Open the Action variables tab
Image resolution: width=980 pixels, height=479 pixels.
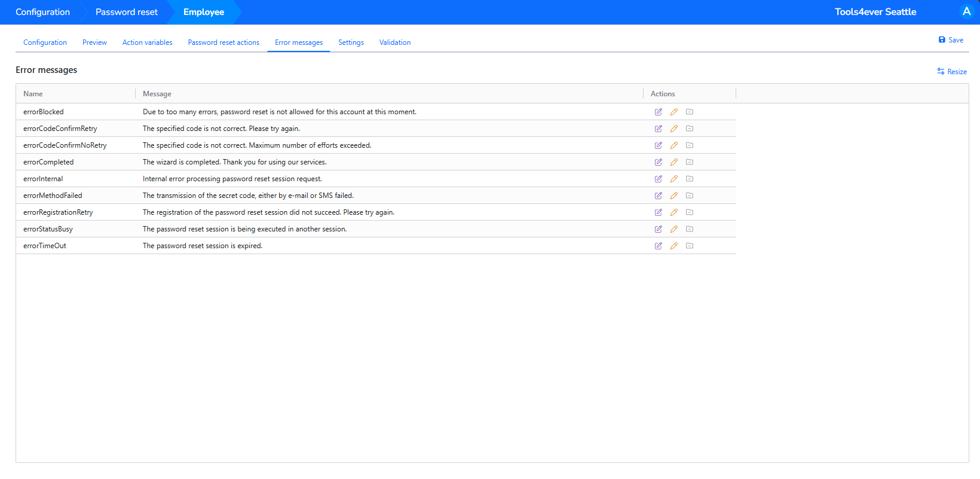coord(147,42)
